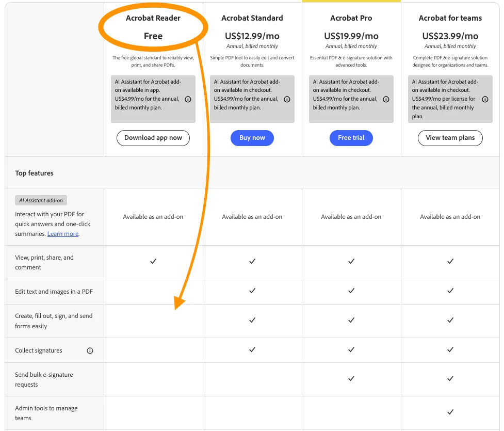Click 'Available as an add-on' under Acrobat Reader
504x431 pixels.
[153, 217]
